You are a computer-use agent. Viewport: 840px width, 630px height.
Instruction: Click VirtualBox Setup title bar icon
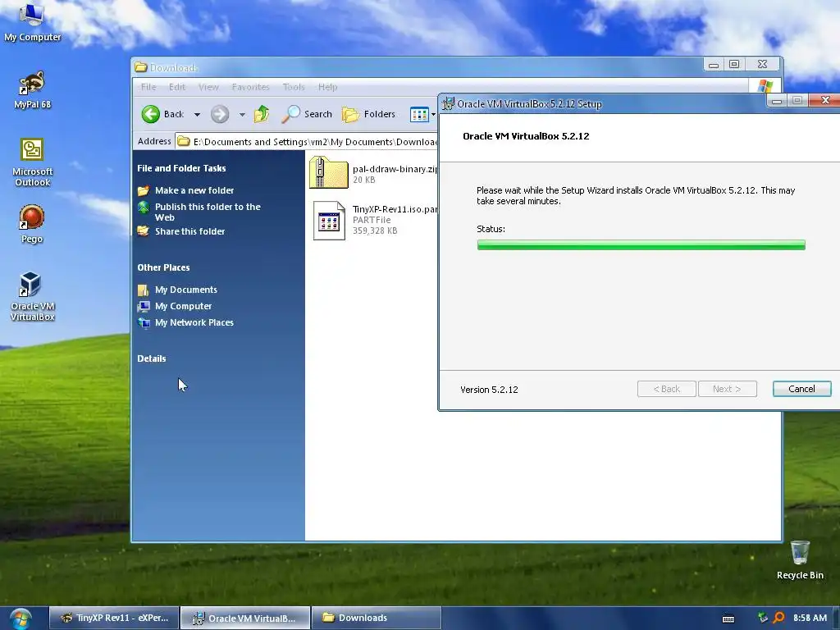(448, 103)
